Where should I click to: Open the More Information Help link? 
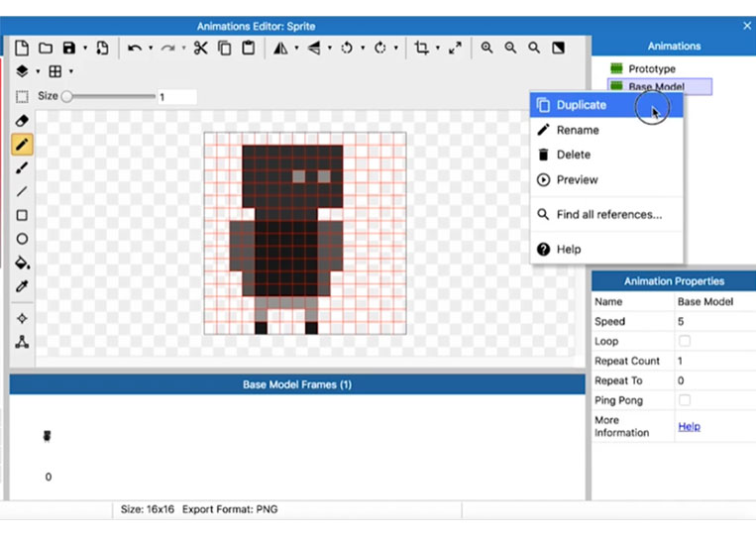pos(689,426)
